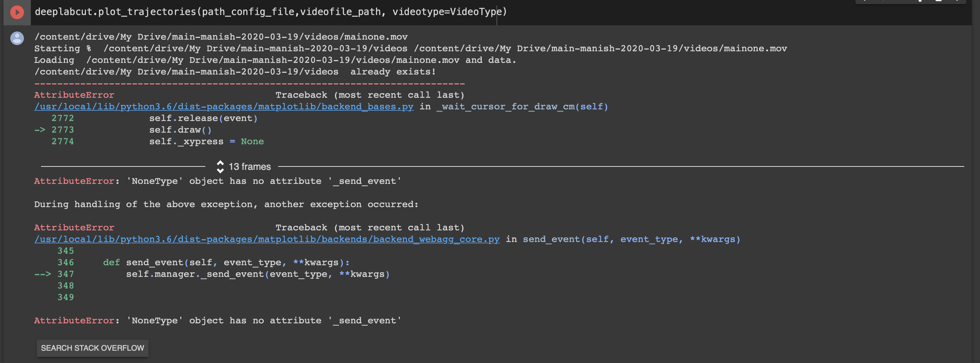Click the double-arrow icon beside 13 frames
Screen dimensions: 980x363
221,166
